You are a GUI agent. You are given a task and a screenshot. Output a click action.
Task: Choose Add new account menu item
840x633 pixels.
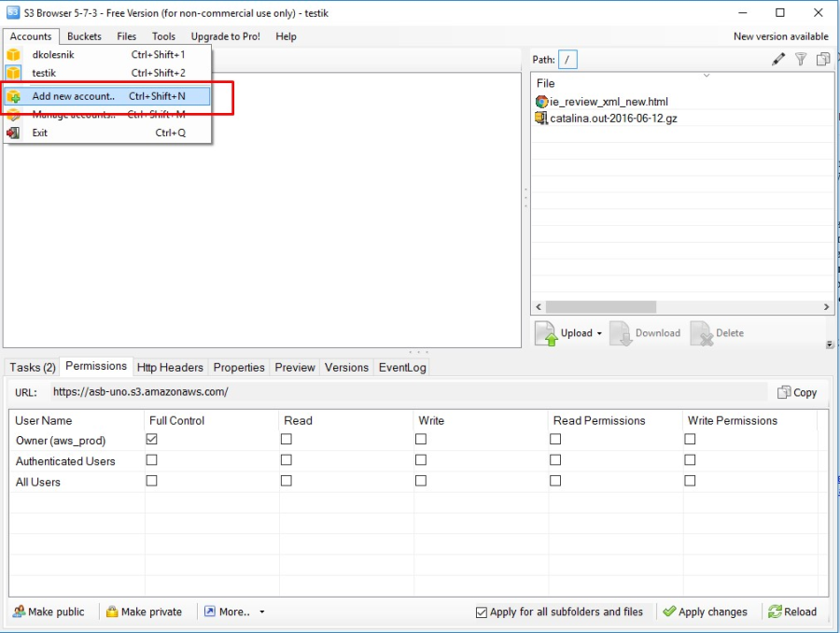[107, 96]
